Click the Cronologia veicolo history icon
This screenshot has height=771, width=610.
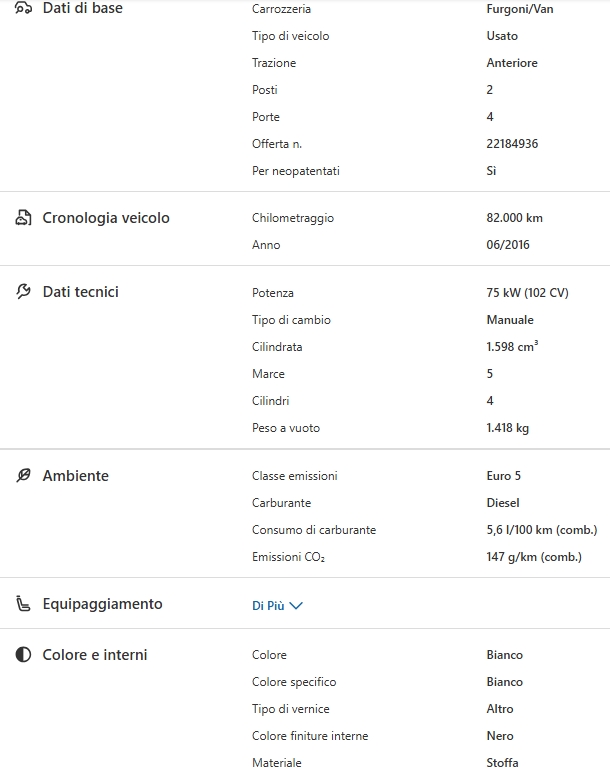(x=23, y=218)
